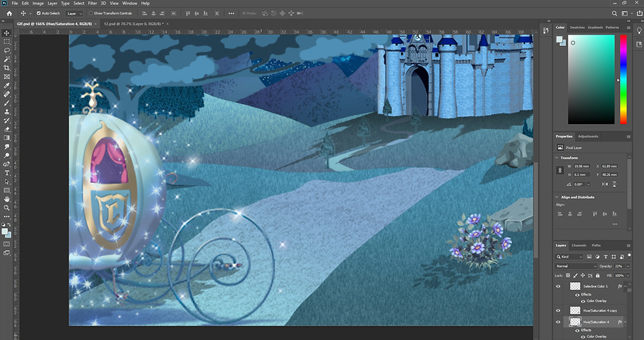Switch to the Adjustments tab
Screen dimensions: 644x340
(x=588, y=137)
